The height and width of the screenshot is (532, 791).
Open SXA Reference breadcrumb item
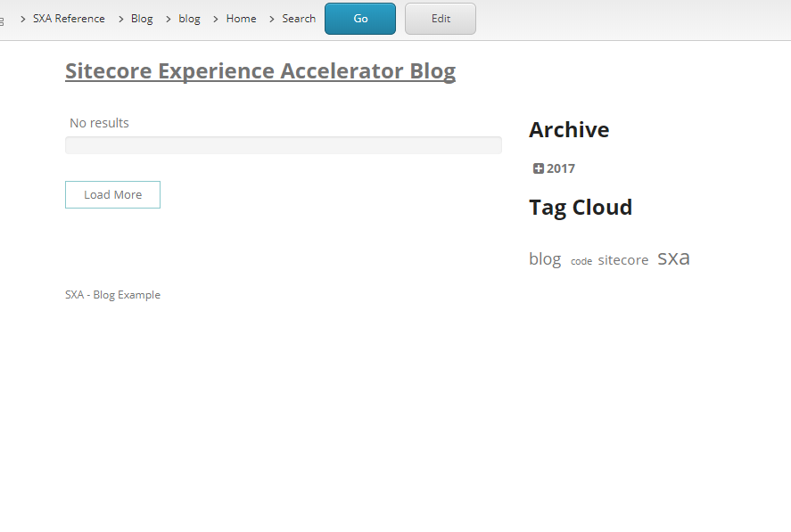[x=69, y=19]
